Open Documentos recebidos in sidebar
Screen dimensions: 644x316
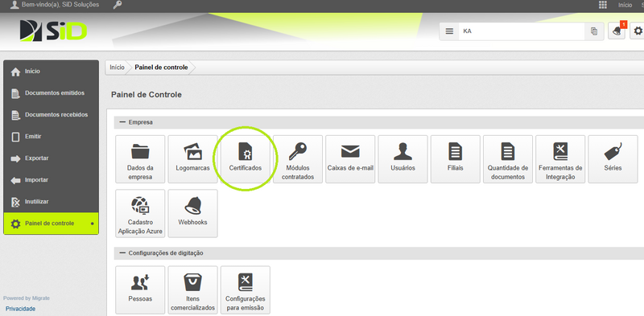coord(51,115)
